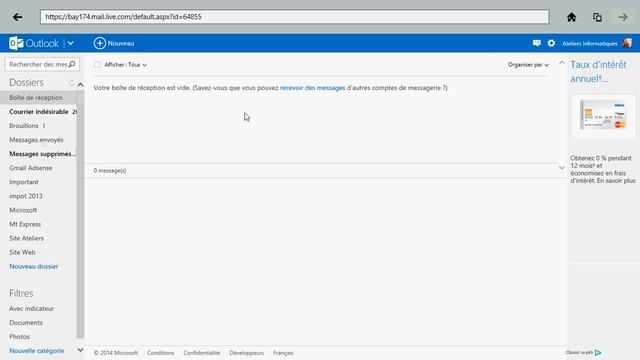The height and width of the screenshot is (360, 640).
Task: Open the AdChoices icon
Action: 598,352
